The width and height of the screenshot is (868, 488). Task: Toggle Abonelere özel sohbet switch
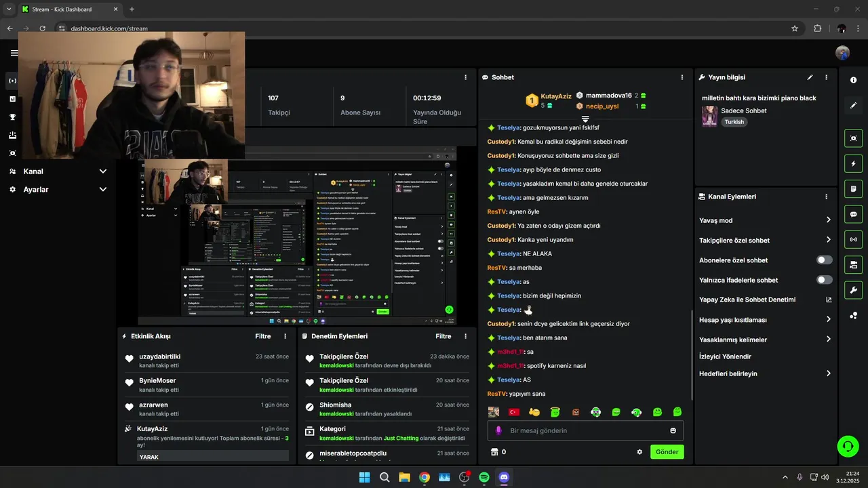coord(824,260)
